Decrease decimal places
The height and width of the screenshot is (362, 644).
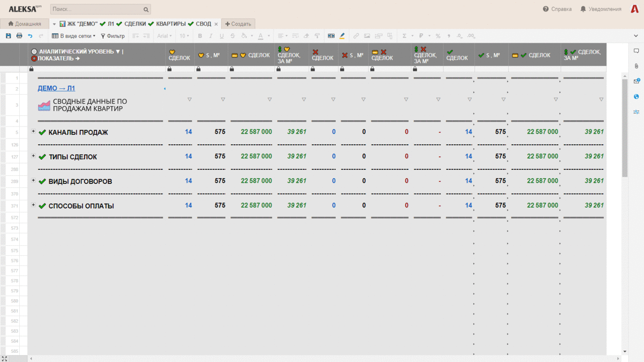459,36
